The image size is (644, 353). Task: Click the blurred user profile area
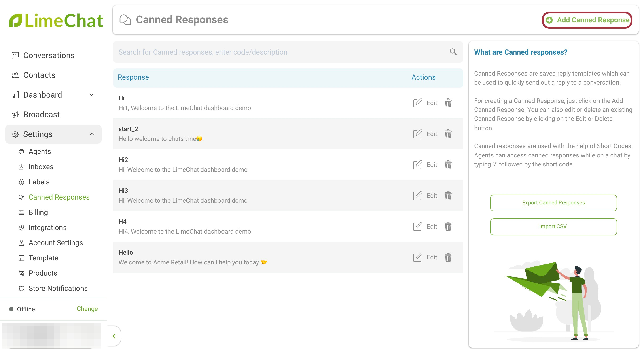pos(51,336)
